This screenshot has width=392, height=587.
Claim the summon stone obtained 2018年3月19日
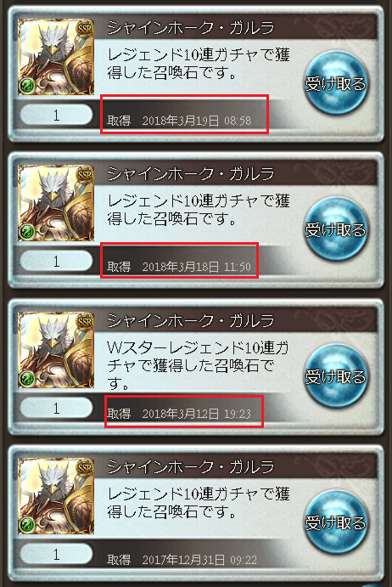(x=335, y=83)
